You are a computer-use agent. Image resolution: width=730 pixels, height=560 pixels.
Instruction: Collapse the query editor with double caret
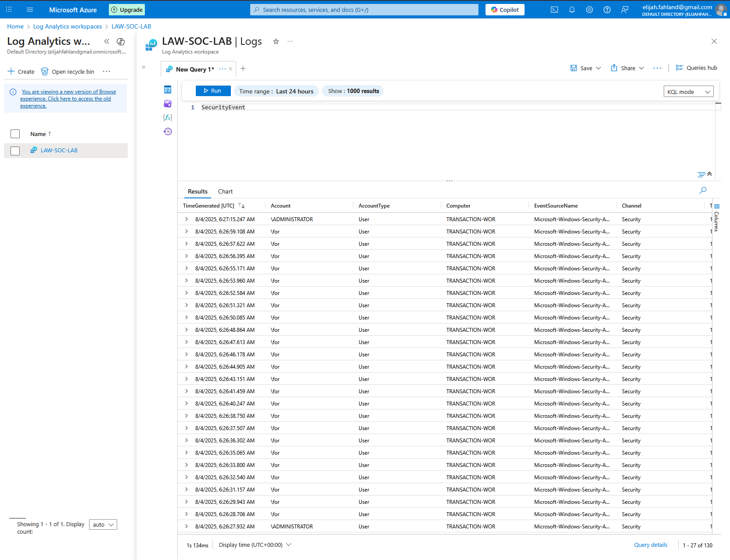coord(710,174)
